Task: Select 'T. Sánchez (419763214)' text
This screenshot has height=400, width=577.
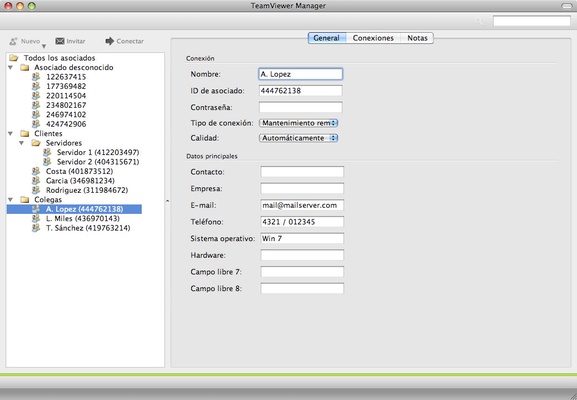Action: [x=88, y=228]
